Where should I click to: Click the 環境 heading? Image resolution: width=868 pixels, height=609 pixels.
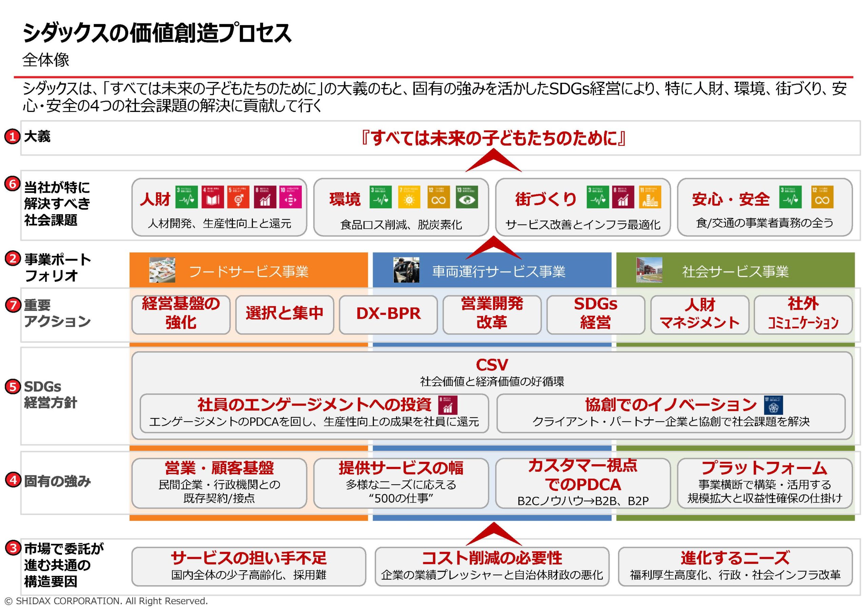[x=345, y=199]
